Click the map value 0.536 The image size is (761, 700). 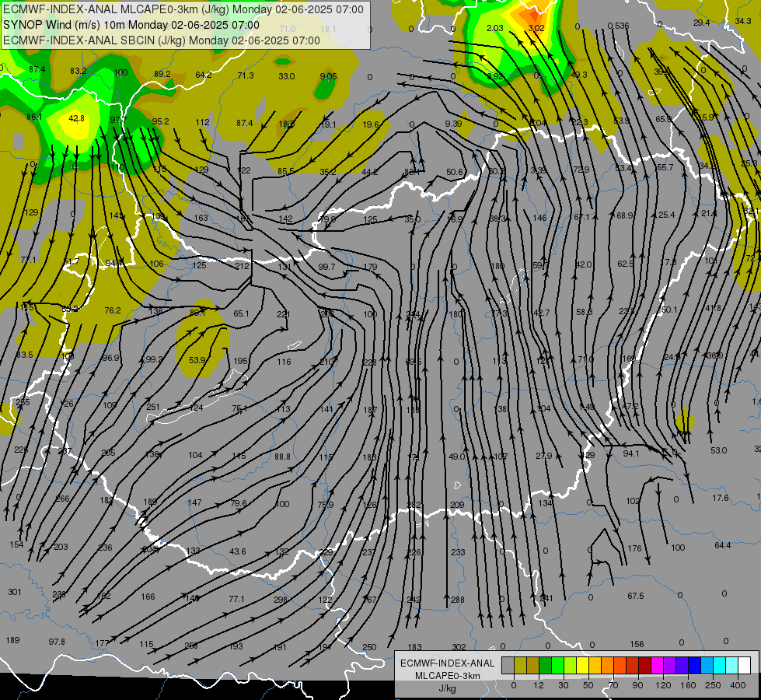click(x=618, y=26)
